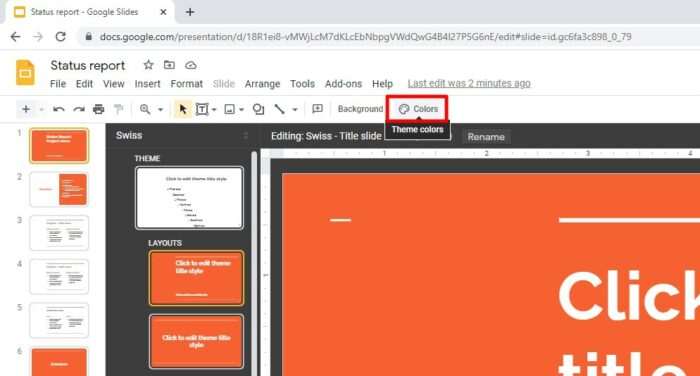
Task: Select the paint format roller icon
Action: click(x=118, y=109)
